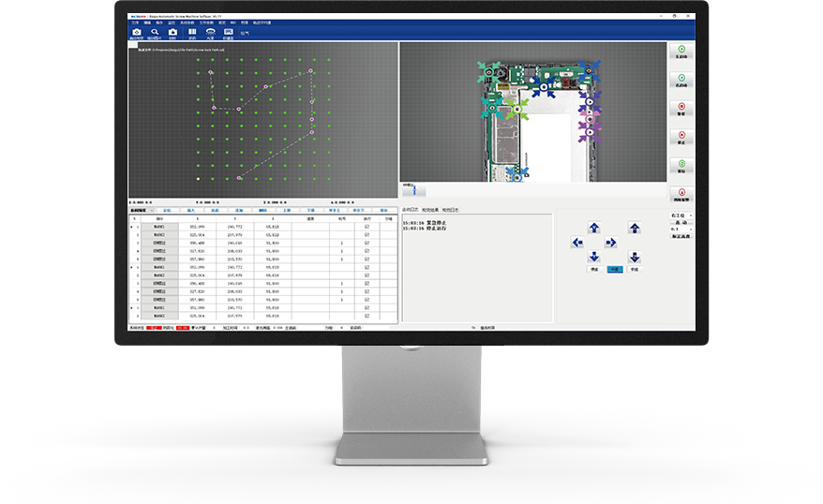Open the light source (光源) tool

click(210, 34)
